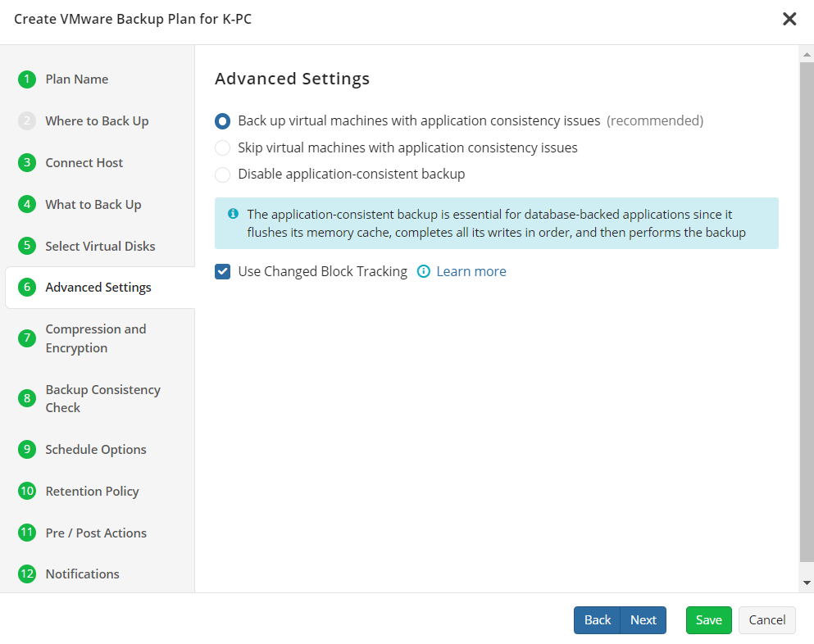Open the Learn more link
The width and height of the screenshot is (814, 644).
tap(471, 271)
